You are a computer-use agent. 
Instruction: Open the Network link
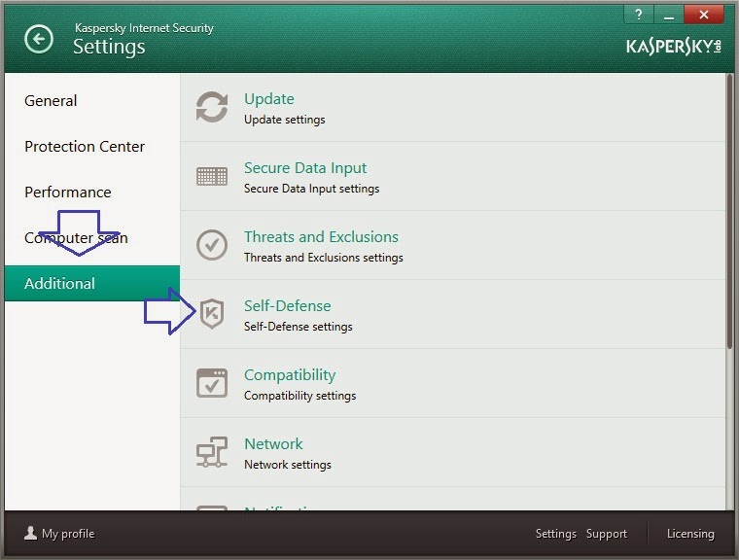point(273,444)
